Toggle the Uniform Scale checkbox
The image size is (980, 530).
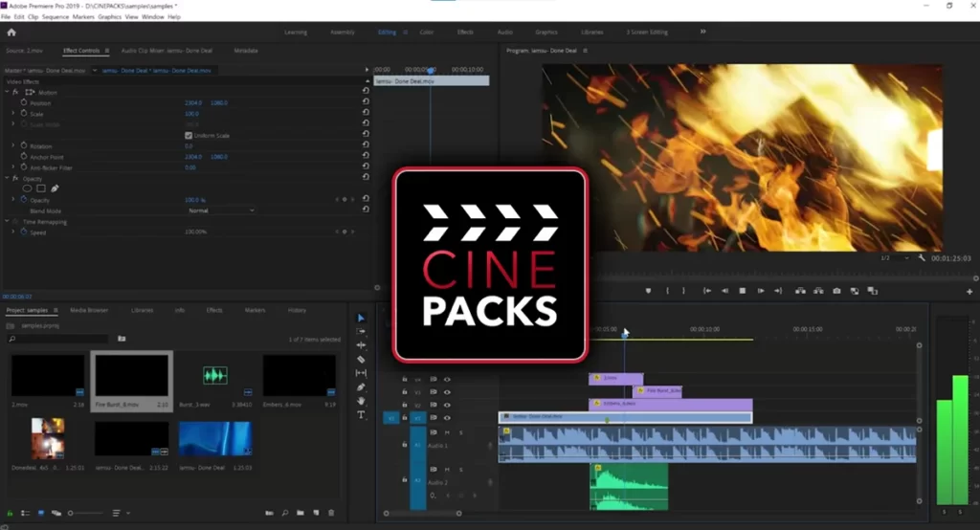pyautogui.click(x=189, y=135)
